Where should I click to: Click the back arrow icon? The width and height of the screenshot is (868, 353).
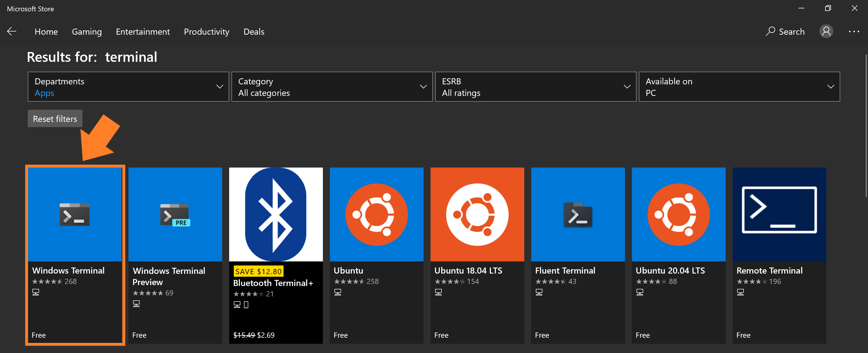click(12, 31)
